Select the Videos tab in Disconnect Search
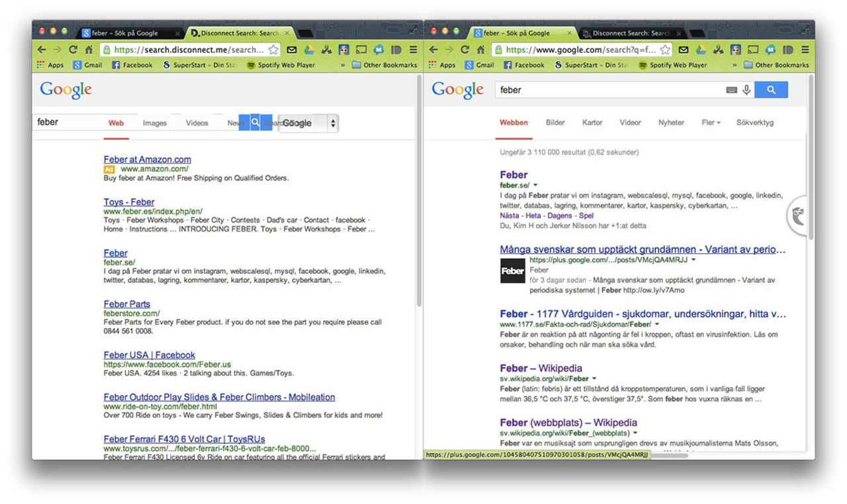Image resolution: width=847 pixels, height=504 pixels. [197, 123]
